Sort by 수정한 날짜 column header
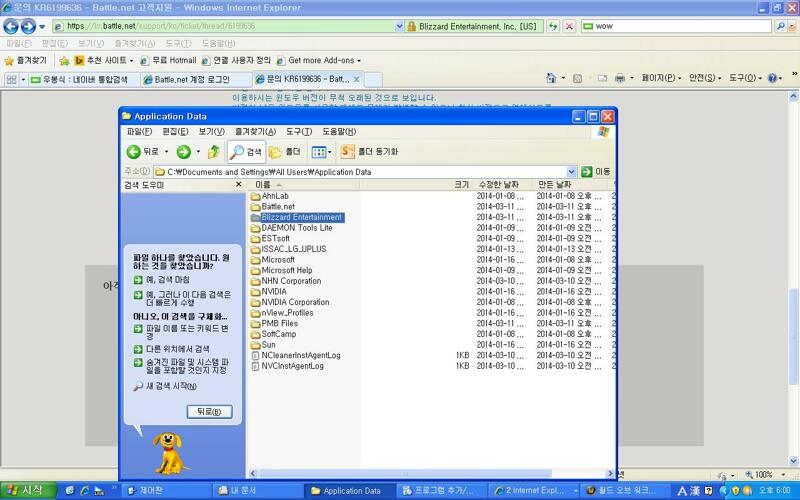The image size is (800, 500). point(502,185)
